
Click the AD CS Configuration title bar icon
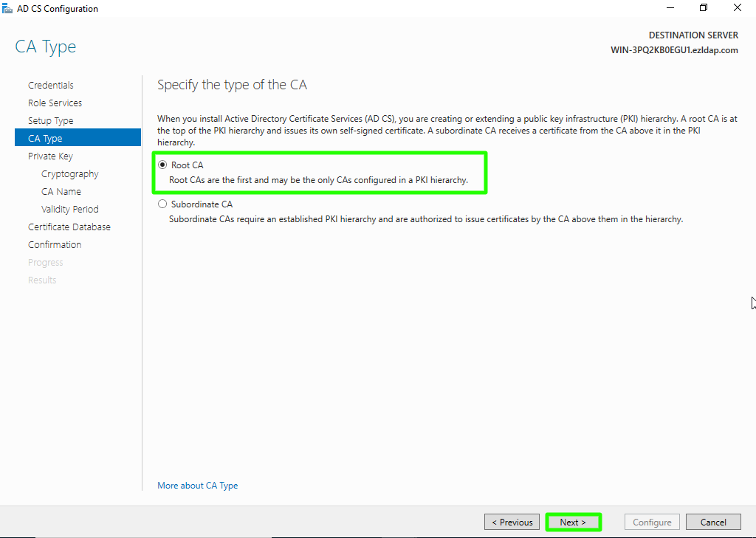pyautogui.click(x=7, y=9)
